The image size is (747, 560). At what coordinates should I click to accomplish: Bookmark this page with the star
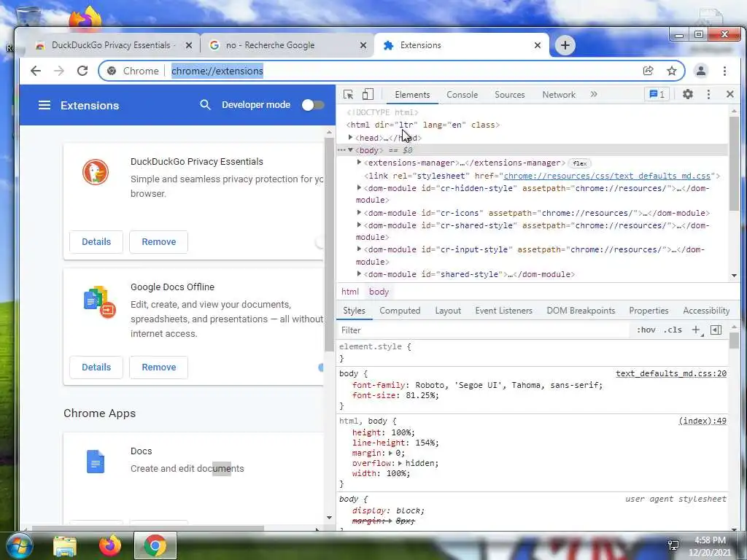(672, 71)
